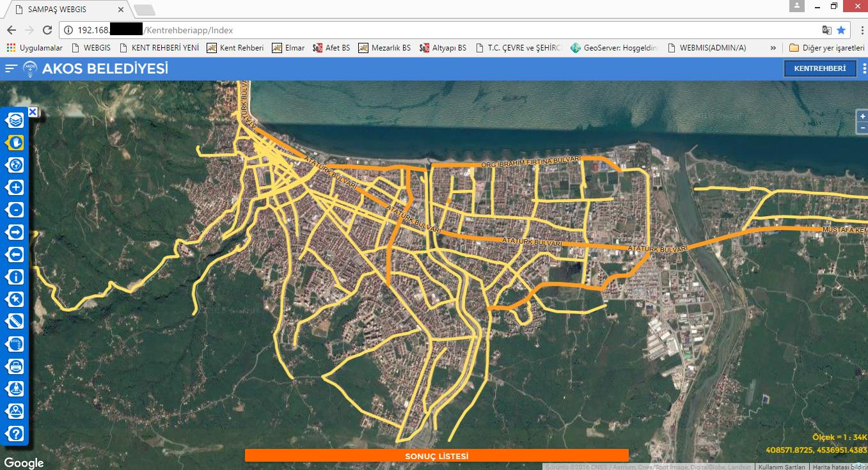The image size is (868, 470).
Task: Open Chrome's three-dot menu
Action: 862,30
